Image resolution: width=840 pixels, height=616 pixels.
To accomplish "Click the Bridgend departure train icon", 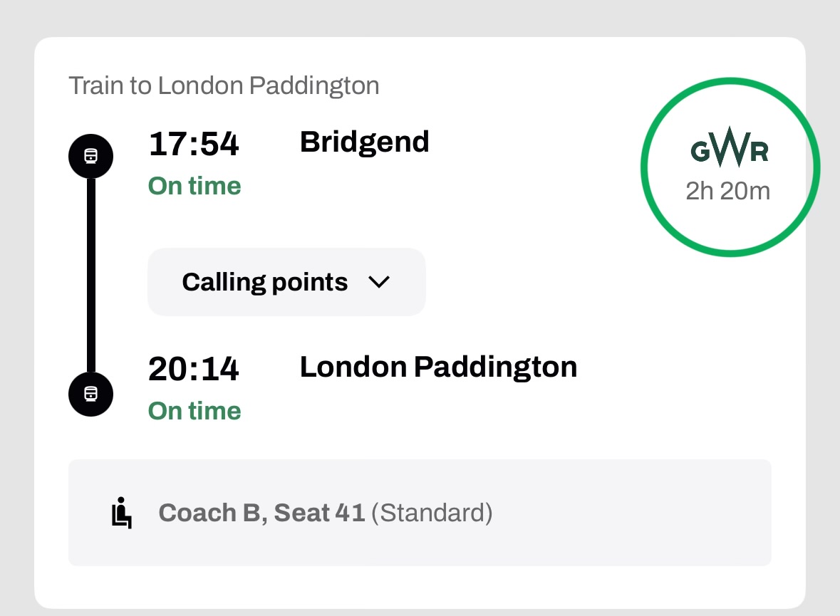I will (x=90, y=156).
